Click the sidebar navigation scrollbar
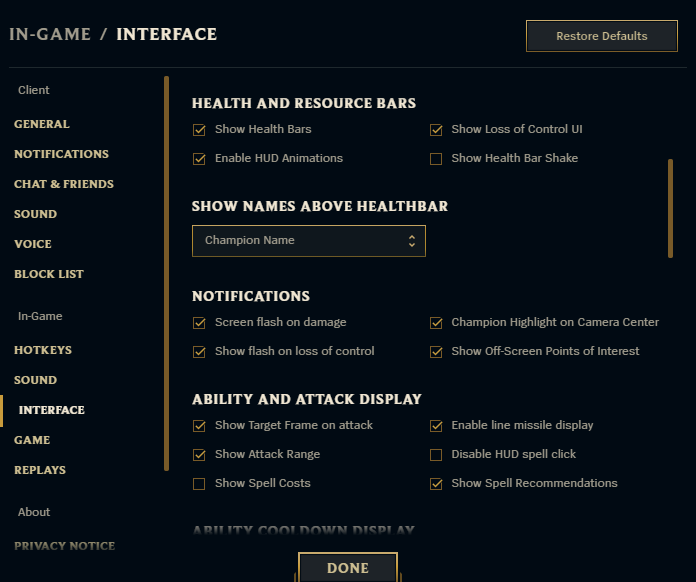 pyautogui.click(x=166, y=272)
